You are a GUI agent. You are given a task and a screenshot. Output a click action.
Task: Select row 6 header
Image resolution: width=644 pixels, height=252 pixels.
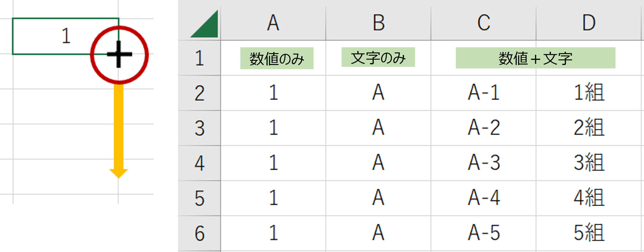pos(199,233)
